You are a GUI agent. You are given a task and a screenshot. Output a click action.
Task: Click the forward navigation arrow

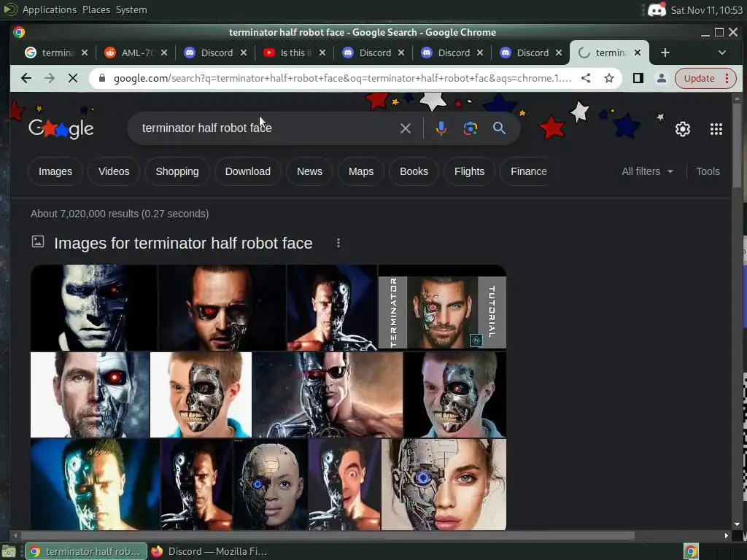click(x=50, y=78)
